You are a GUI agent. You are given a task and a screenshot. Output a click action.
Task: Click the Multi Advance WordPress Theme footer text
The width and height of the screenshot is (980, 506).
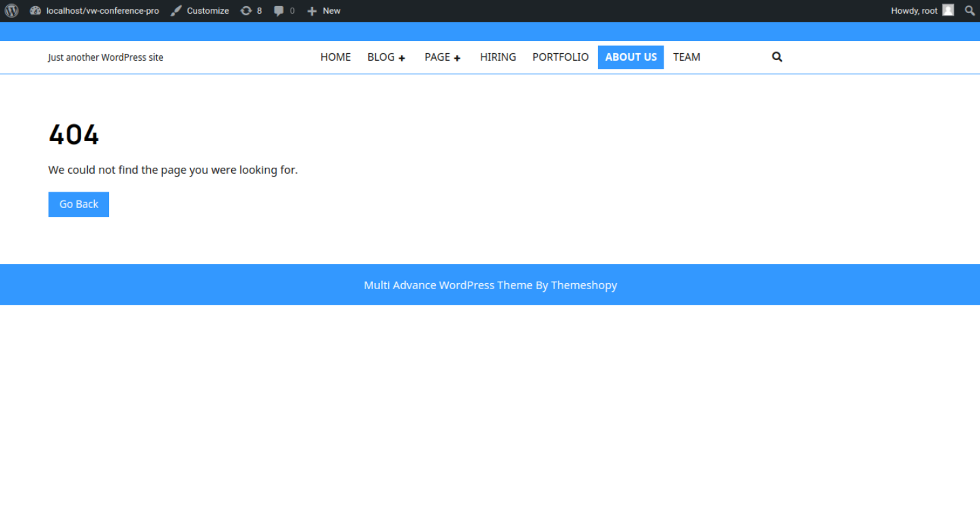pos(490,285)
